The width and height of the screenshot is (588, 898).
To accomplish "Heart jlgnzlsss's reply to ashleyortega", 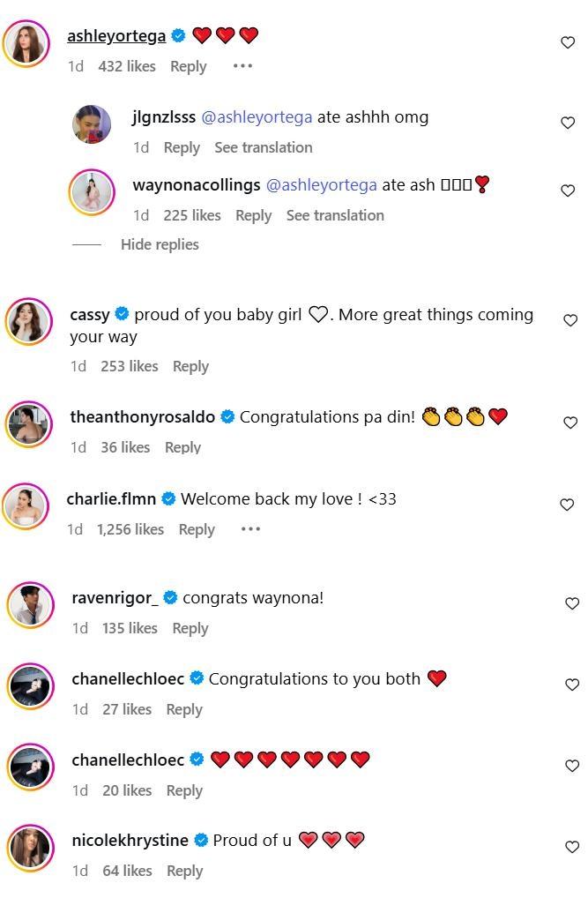I will point(568,123).
